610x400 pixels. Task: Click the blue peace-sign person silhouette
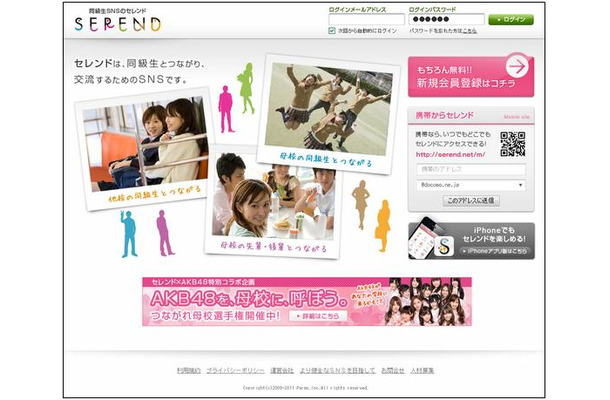point(129,234)
